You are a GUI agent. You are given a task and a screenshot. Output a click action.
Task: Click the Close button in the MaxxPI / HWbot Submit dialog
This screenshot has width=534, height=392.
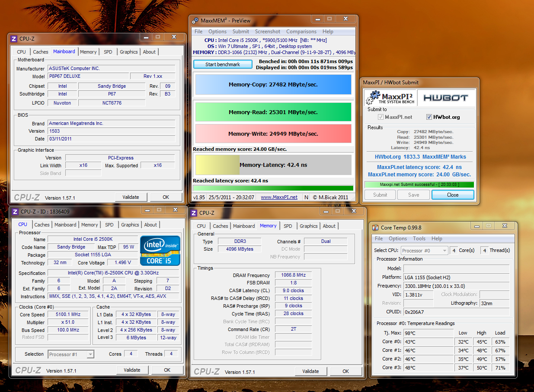(453, 195)
